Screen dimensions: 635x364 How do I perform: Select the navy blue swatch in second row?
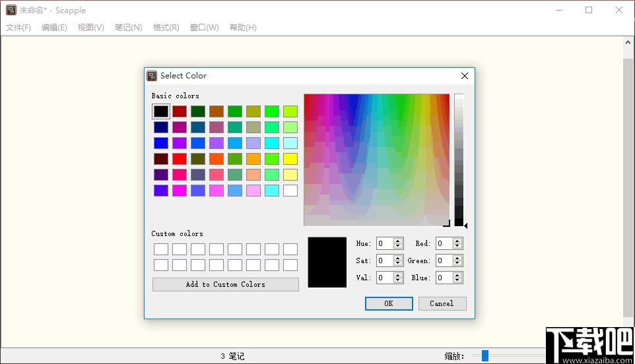pos(161,127)
